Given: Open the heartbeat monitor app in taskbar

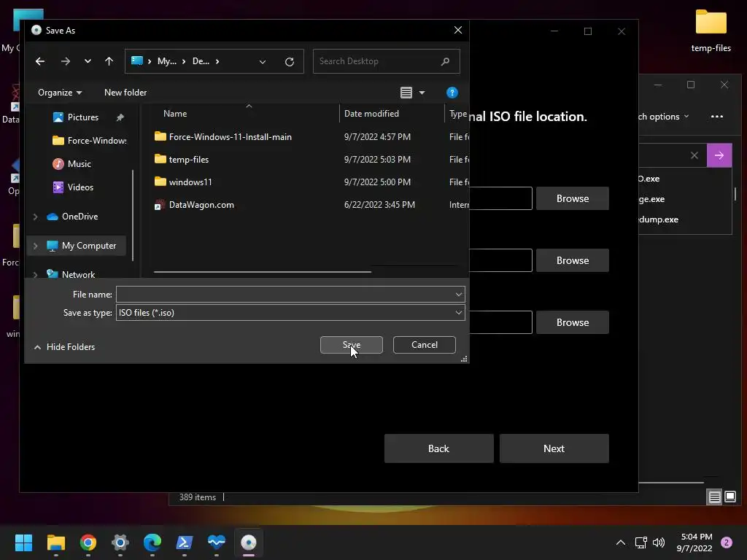Looking at the screenshot, I should tap(216, 542).
